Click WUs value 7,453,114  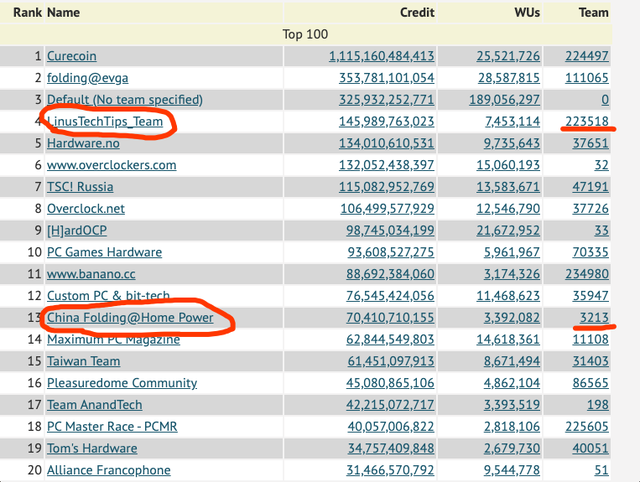(513, 121)
